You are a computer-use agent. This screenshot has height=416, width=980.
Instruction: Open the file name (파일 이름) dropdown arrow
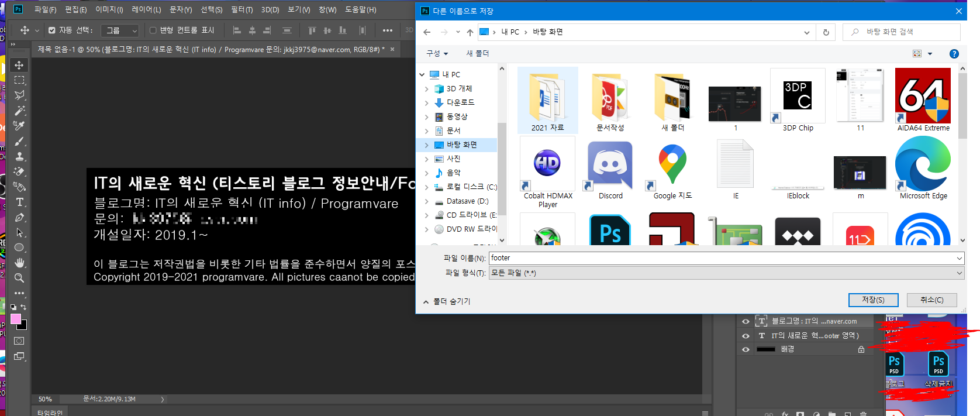[959, 258]
